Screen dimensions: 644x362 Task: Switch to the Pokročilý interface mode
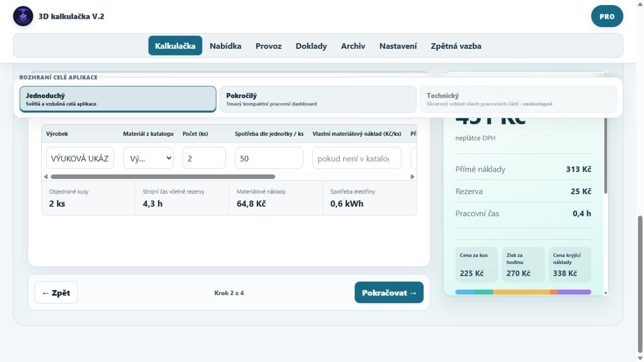(x=318, y=99)
